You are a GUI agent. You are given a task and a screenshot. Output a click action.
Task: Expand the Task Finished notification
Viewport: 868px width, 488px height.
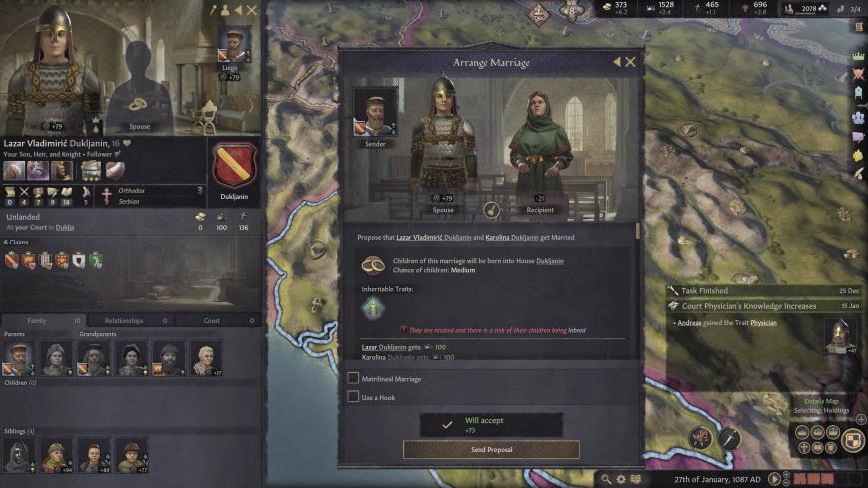coord(764,290)
